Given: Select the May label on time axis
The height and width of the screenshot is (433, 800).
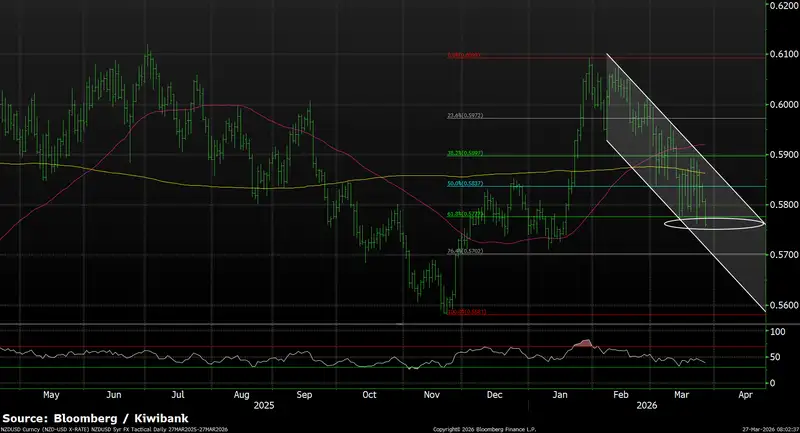Looking at the screenshot, I should click(x=51, y=395).
